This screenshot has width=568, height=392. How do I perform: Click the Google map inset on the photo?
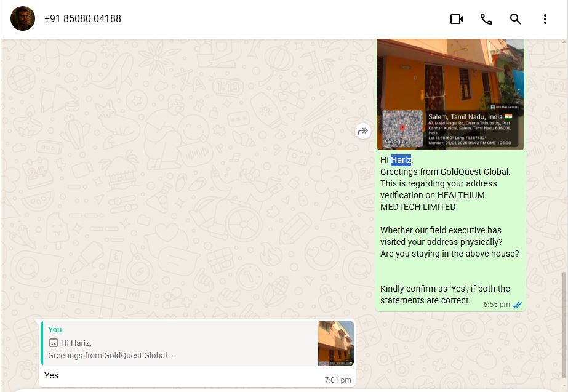click(x=402, y=129)
